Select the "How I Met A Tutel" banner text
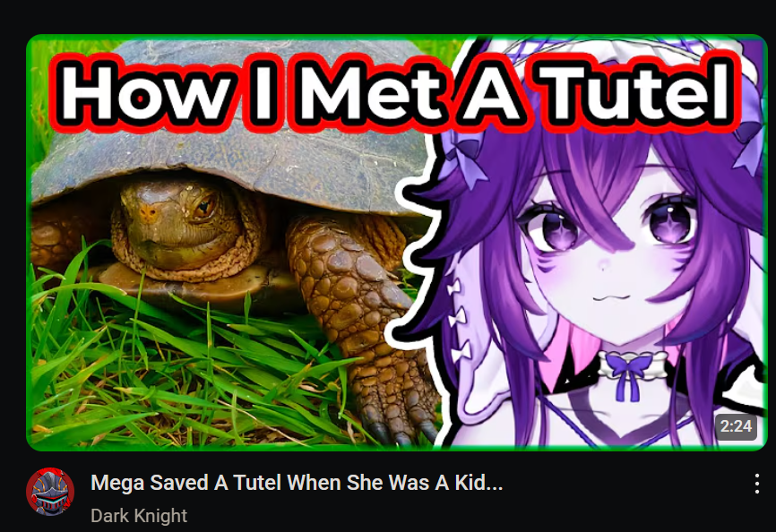Image resolution: width=776 pixels, height=532 pixels. (395, 93)
